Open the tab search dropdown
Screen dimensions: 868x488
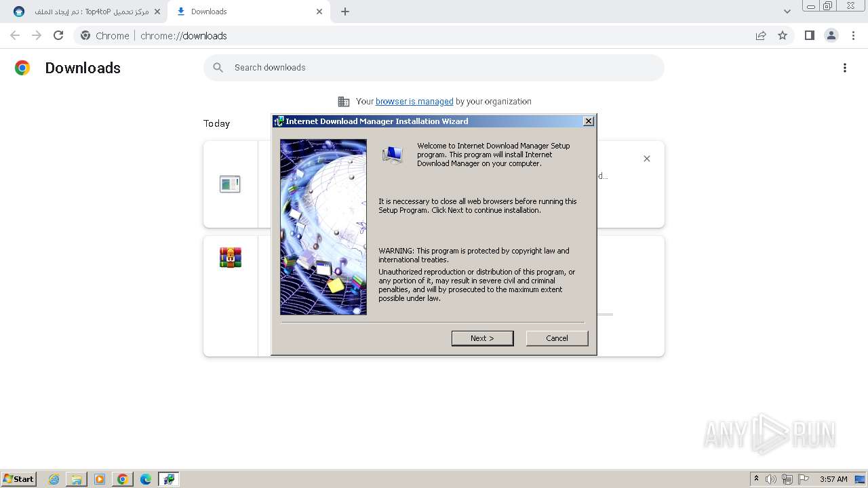click(x=787, y=12)
